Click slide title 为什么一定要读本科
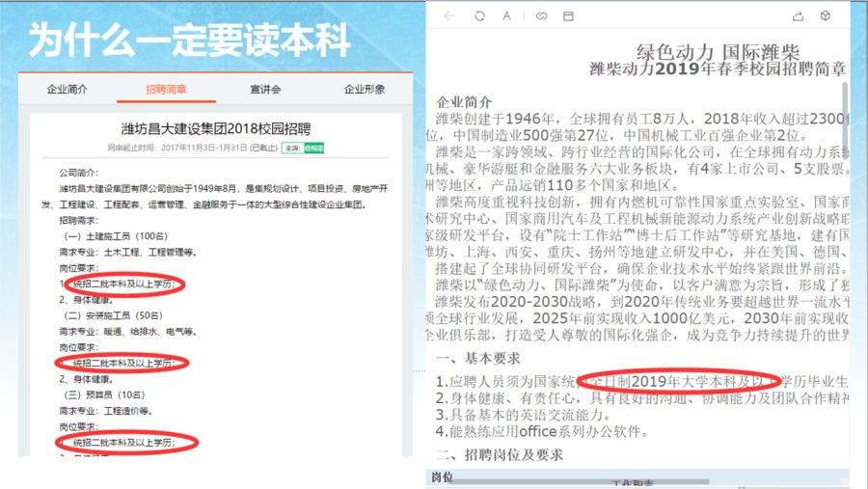868x489 pixels. [189, 40]
